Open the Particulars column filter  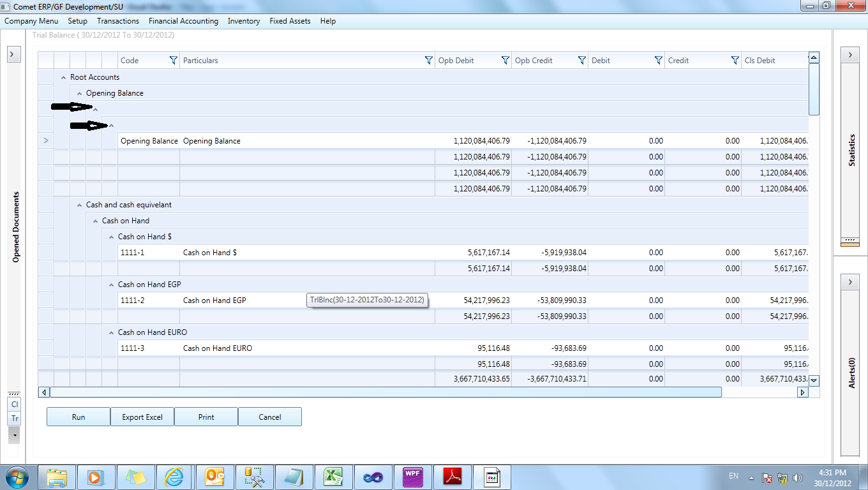[x=428, y=60]
